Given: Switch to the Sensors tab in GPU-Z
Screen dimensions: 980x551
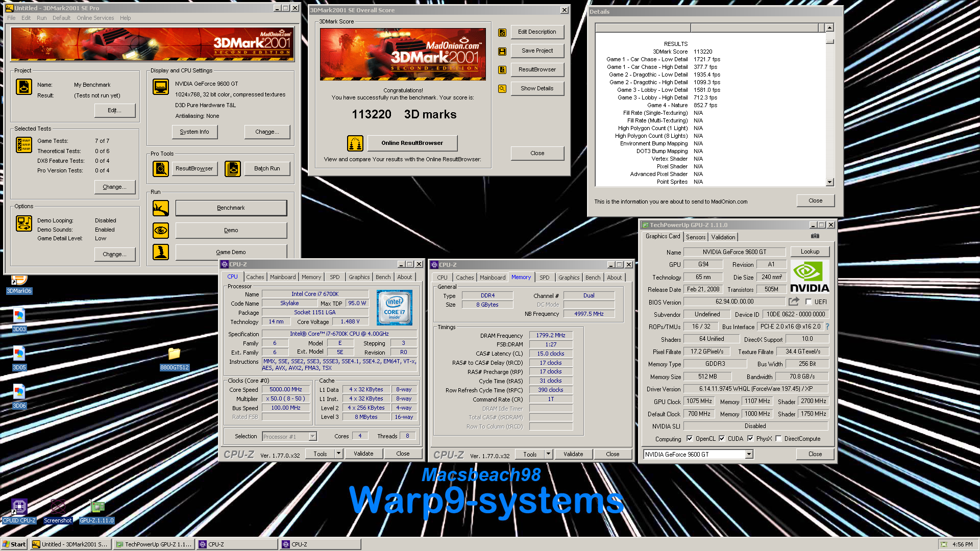Looking at the screenshot, I should 696,237.
